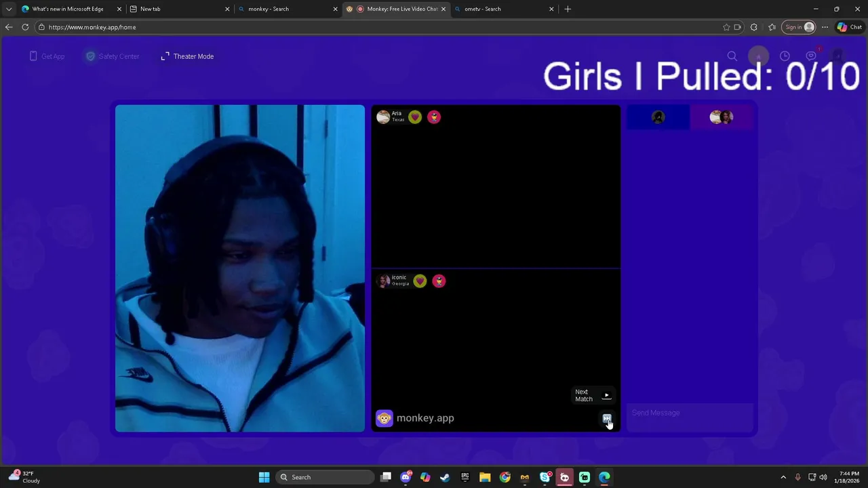Click camera indicator icon in address bar

(x=737, y=27)
